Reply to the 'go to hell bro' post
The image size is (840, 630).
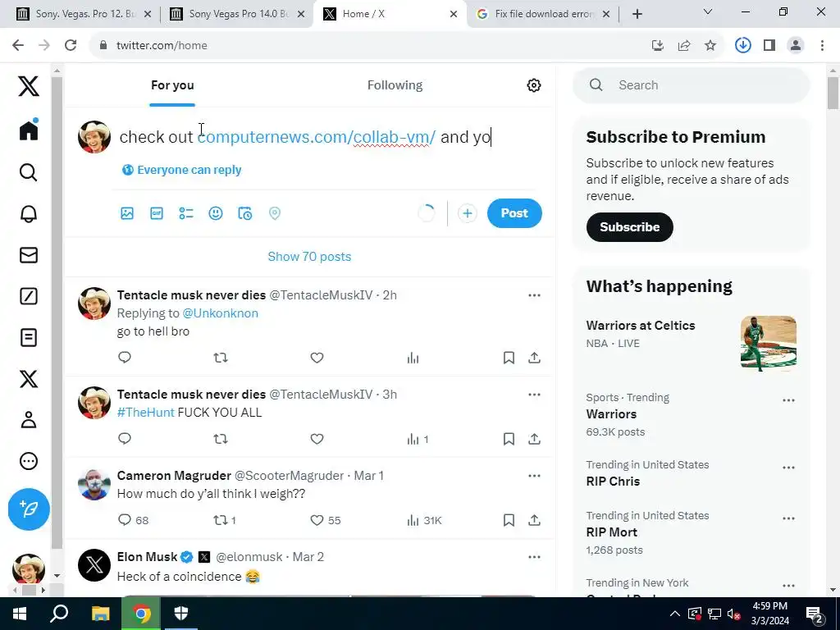[x=125, y=358]
